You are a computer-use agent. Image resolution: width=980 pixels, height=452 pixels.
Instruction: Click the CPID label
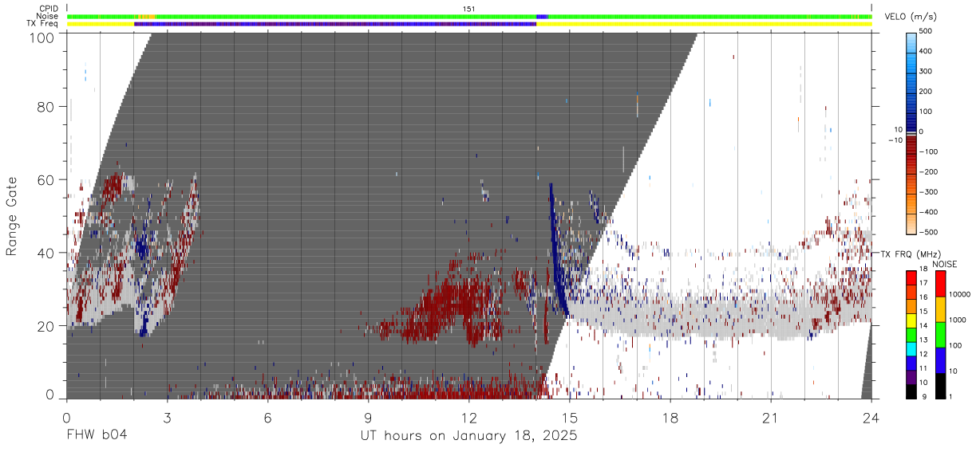tap(49, 9)
